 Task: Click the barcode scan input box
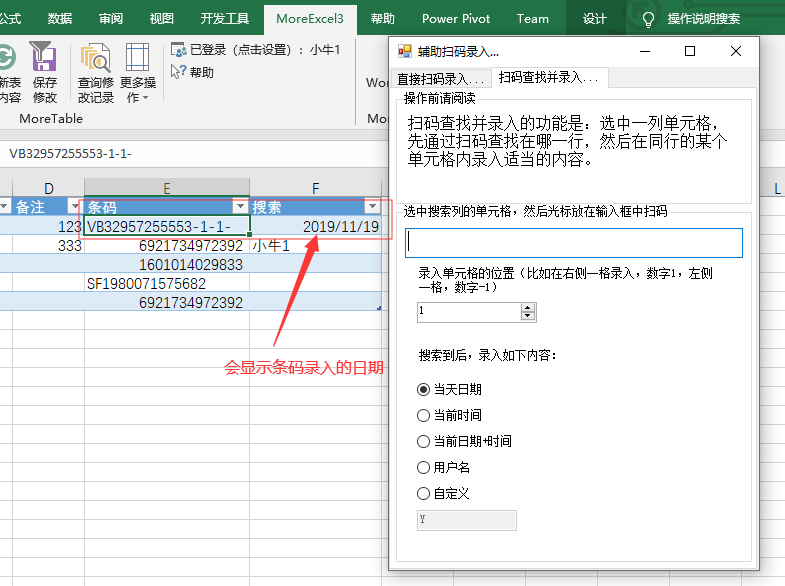point(573,243)
